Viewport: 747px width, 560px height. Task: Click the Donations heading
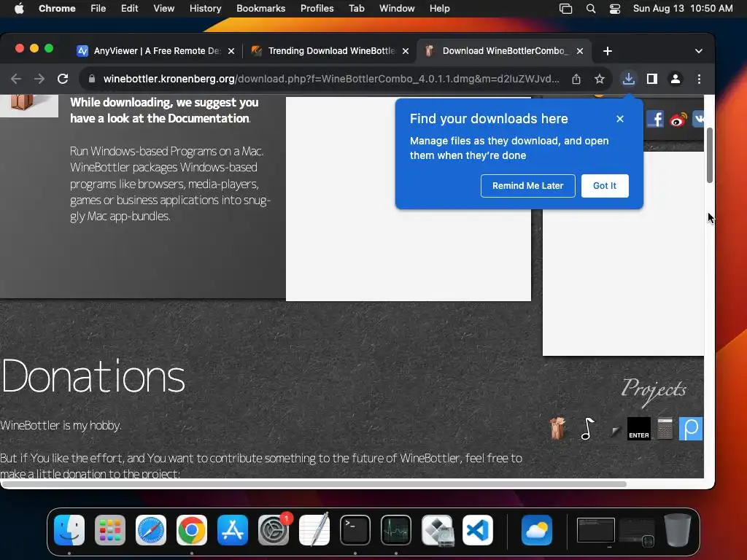click(x=93, y=377)
